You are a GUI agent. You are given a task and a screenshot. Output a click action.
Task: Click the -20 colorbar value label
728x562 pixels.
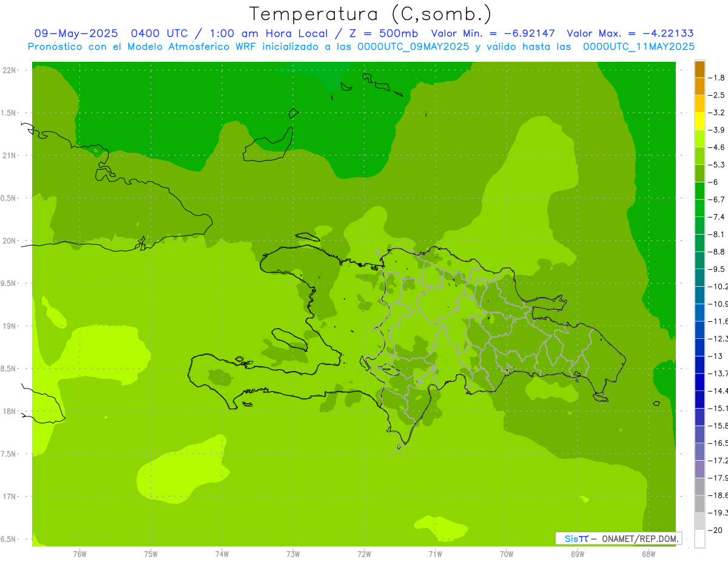(716, 530)
